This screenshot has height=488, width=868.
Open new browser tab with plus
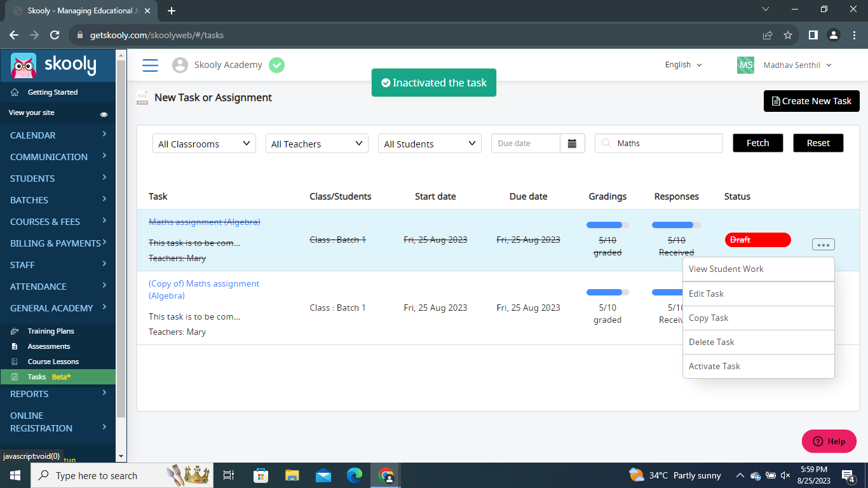(171, 11)
